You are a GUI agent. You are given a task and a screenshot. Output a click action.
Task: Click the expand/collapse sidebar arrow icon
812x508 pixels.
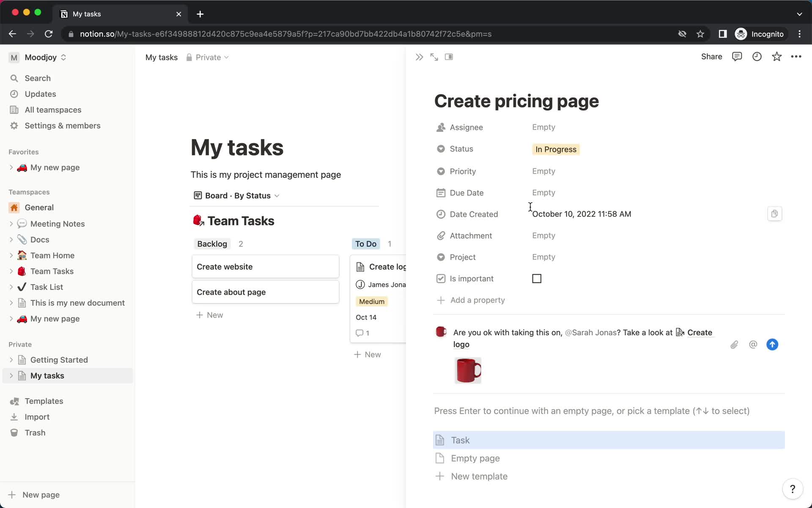pos(419,57)
